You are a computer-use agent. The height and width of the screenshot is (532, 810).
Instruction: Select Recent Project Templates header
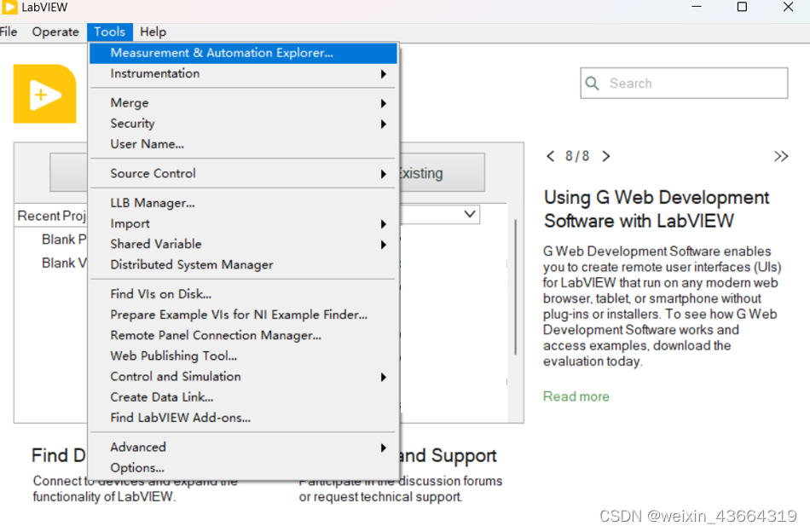52,216
